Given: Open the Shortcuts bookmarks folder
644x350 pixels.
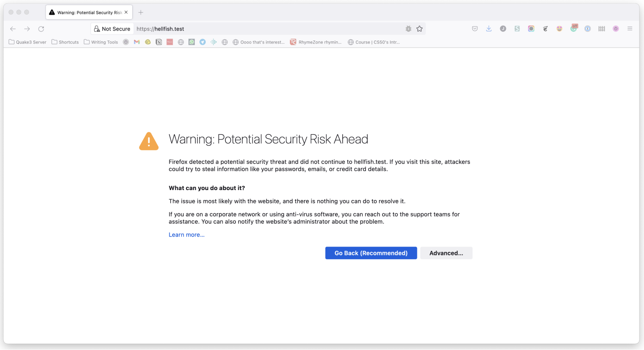Looking at the screenshot, I should coord(65,42).
